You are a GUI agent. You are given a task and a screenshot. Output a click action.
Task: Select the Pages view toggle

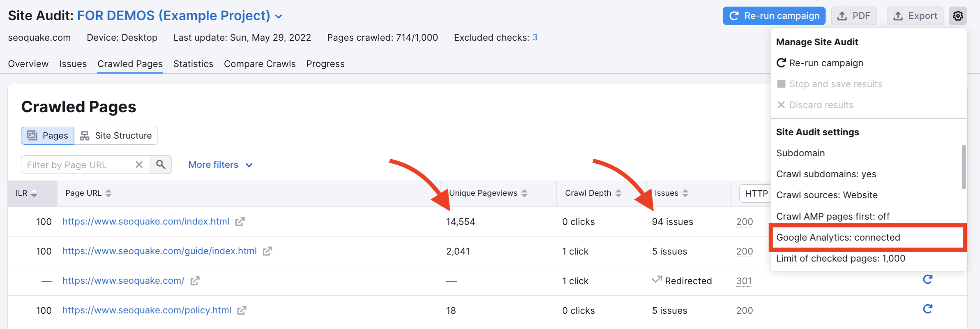coord(48,136)
